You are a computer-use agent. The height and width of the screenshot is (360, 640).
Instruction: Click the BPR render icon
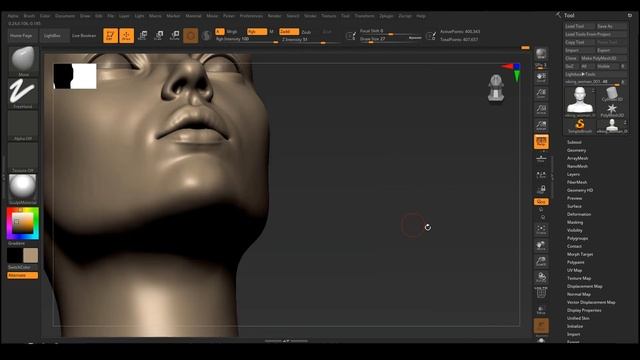541,54
